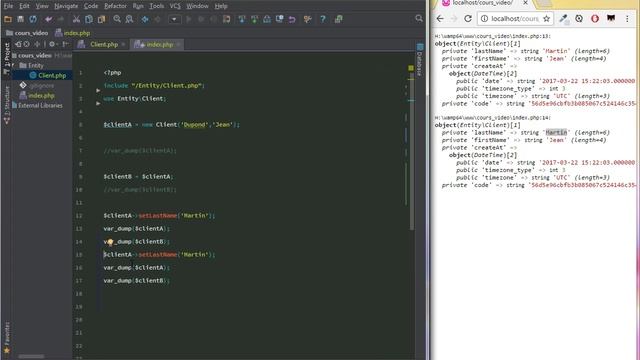Click the Synchronize toolbar icon
Viewport: 640px width, 360px height.
coord(33,19)
